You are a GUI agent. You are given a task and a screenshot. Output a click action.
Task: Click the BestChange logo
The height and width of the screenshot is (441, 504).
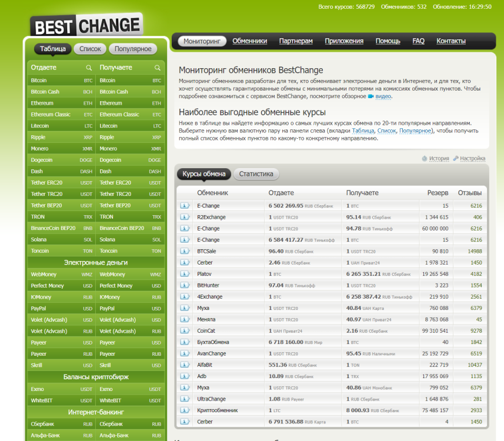coord(86,26)
